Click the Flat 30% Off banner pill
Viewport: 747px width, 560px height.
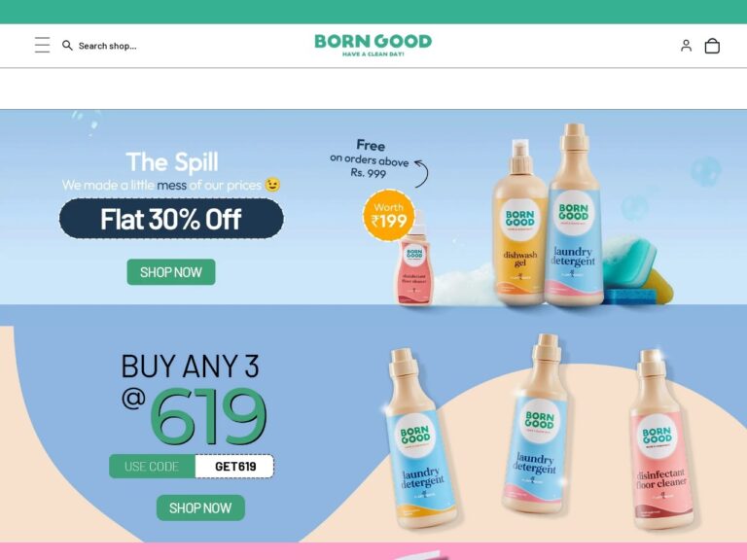tap(171, 219)
